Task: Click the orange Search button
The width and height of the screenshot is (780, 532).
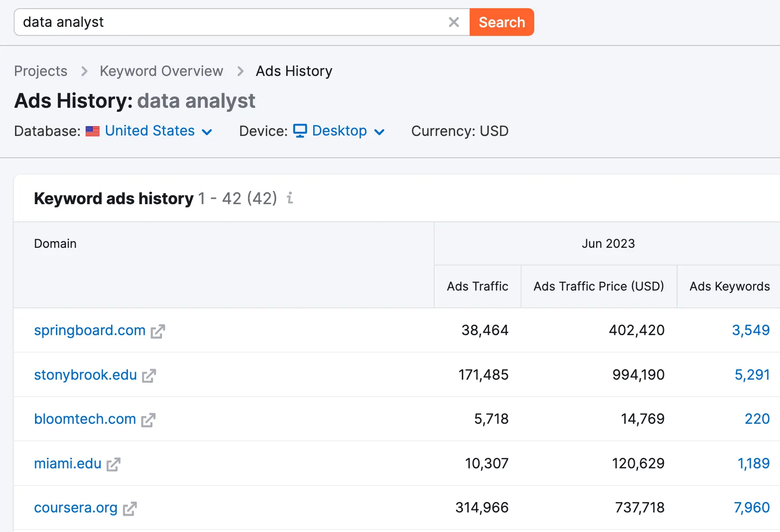Action: click(501, 22)
